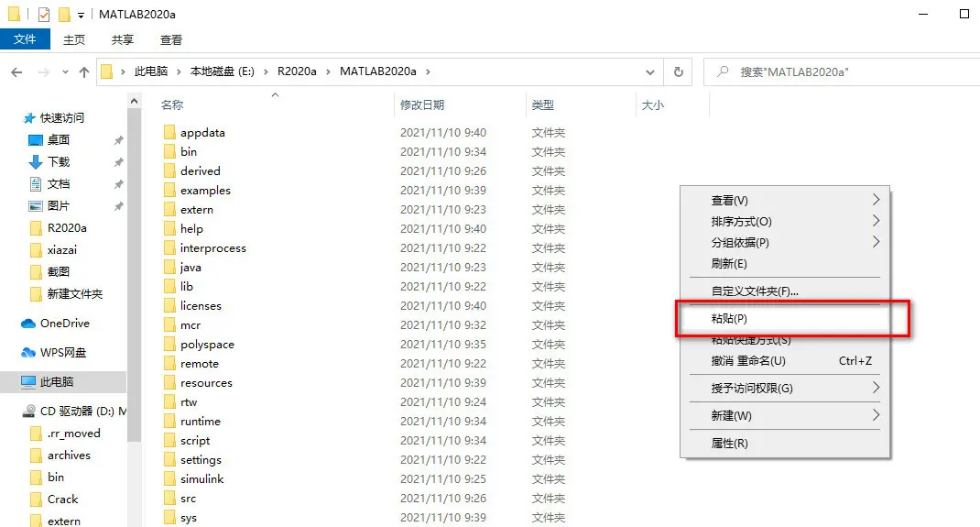Choose 刷新(E) in the context menu

coord(784,264)
